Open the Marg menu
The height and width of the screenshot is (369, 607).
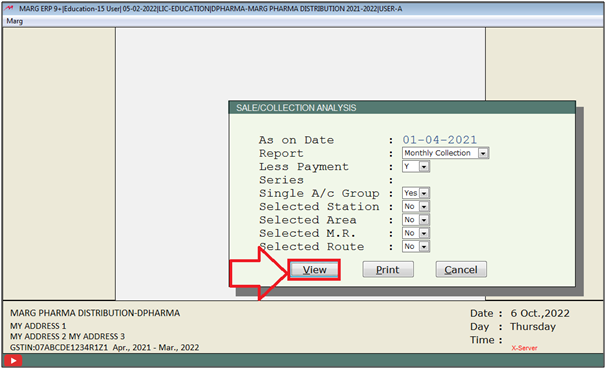(15, 21)
